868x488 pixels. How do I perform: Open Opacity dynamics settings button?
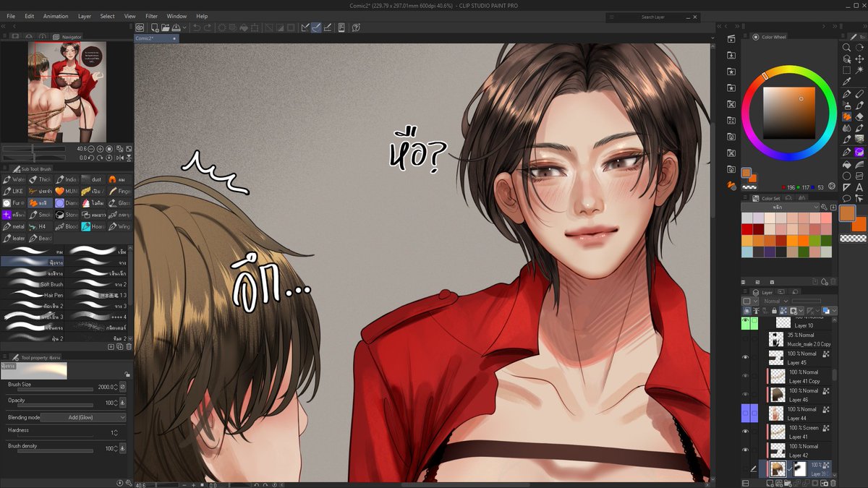[x=122, y=403]
